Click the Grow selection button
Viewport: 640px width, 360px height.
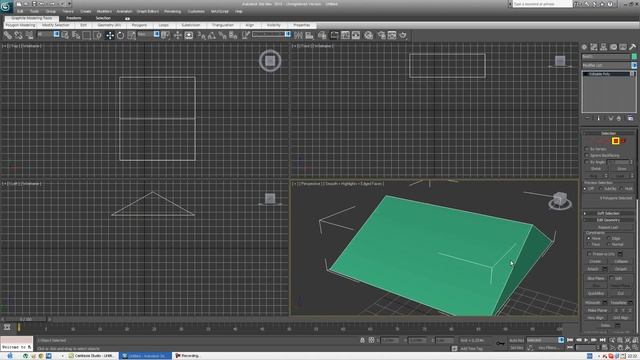coord(621,169)
